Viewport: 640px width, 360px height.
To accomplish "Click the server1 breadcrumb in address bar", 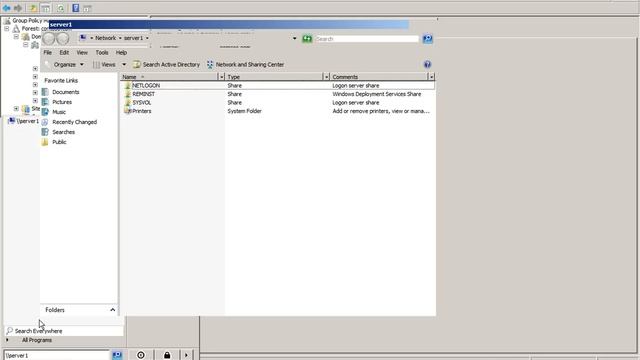I will (133, 38).
